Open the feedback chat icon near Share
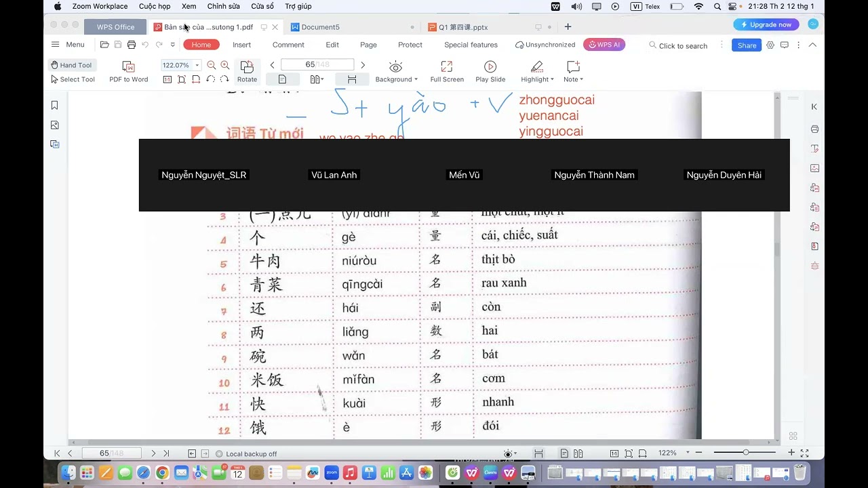868x488 pixels. click(785, 45)
